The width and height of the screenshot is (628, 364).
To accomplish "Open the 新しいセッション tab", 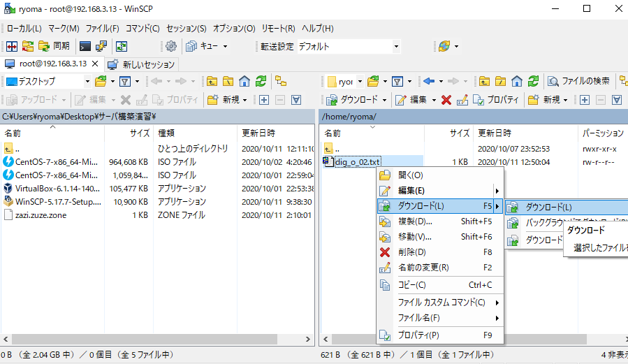I will pyautogui.click(x=141, y=64).
